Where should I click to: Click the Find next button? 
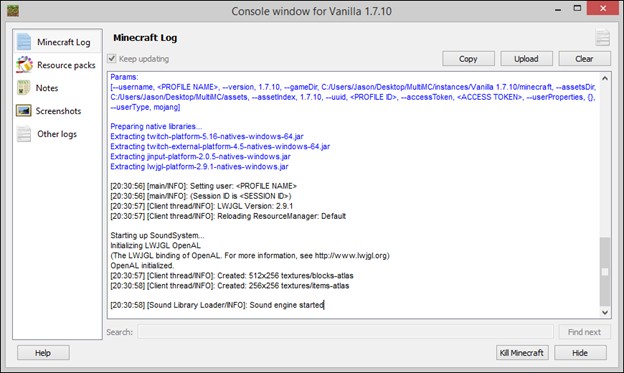click(584, 332)
